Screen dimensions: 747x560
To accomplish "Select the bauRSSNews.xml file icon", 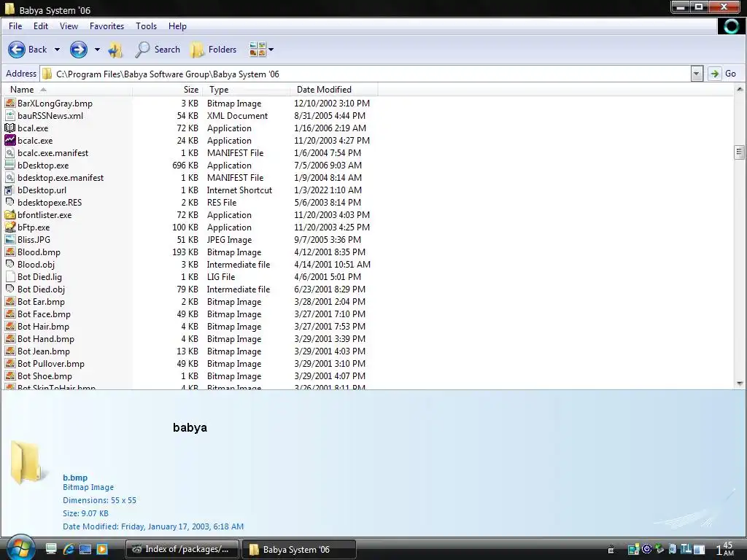I will 9,116.
